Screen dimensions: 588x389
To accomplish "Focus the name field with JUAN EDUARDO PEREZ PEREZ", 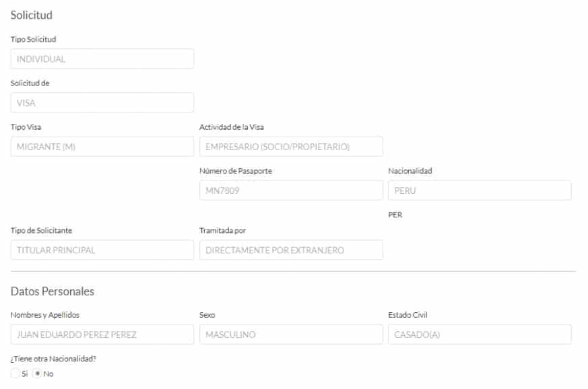I will [x=102, y=334].
